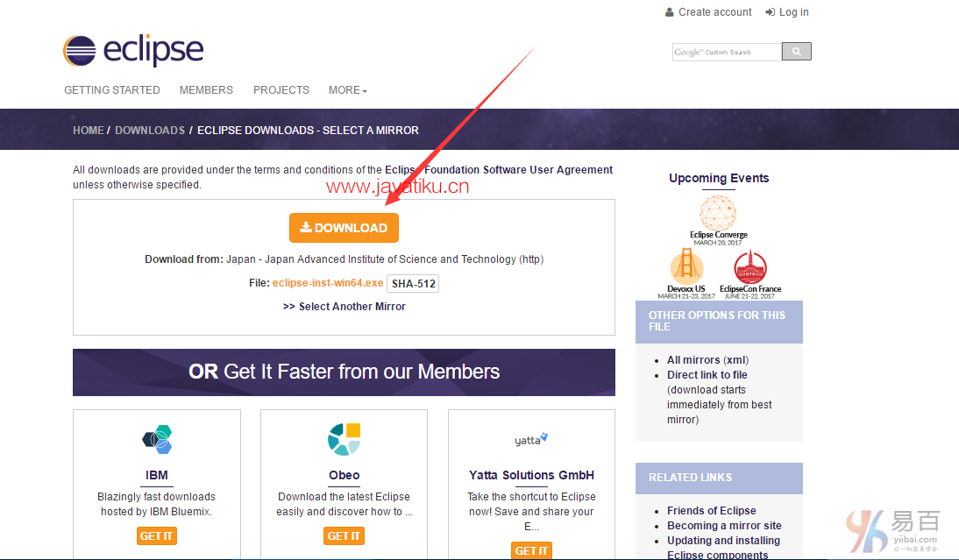The height and width of the screenshot is (560, 959).
Task: Open the Getting Started menu
Action: tap(112, 90)
